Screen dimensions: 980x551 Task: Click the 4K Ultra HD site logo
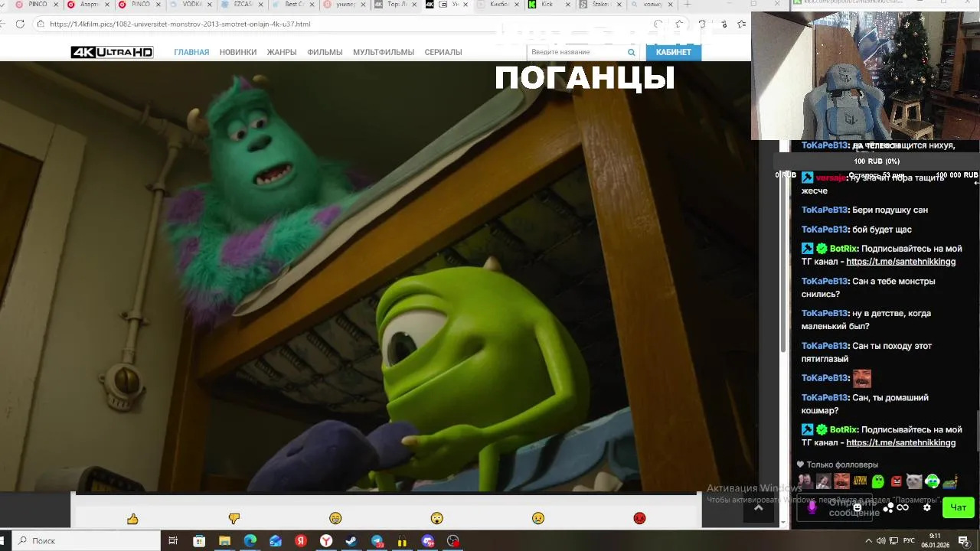pyautogui.click(x=112, y=52)
